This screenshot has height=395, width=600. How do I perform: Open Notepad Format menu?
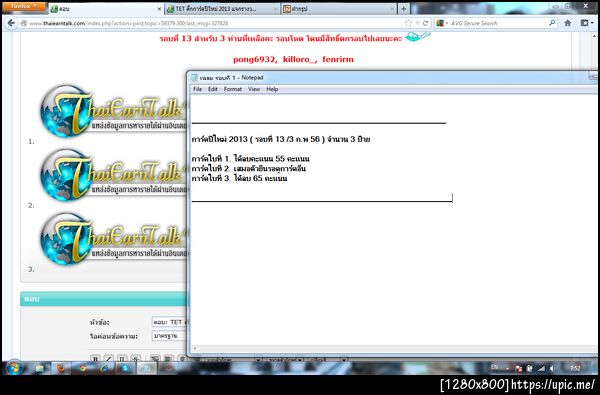(233, 89)
